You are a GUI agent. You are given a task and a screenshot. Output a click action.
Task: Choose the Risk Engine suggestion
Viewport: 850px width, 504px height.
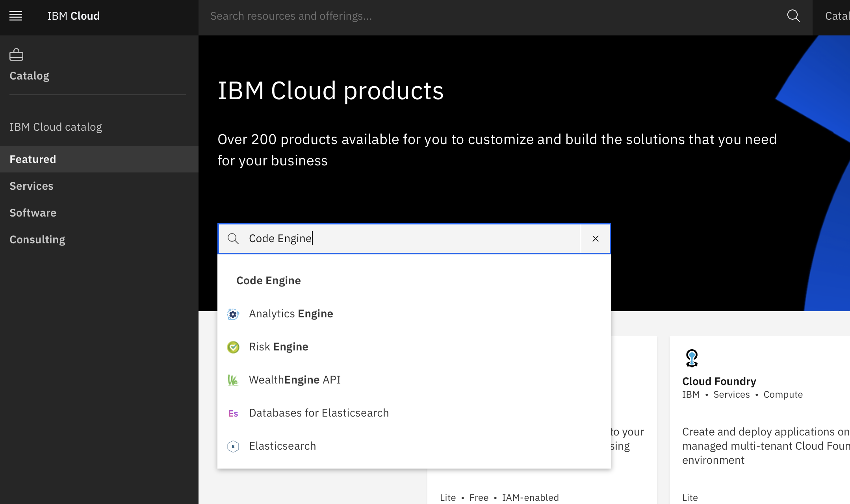(x=414, y=346)
